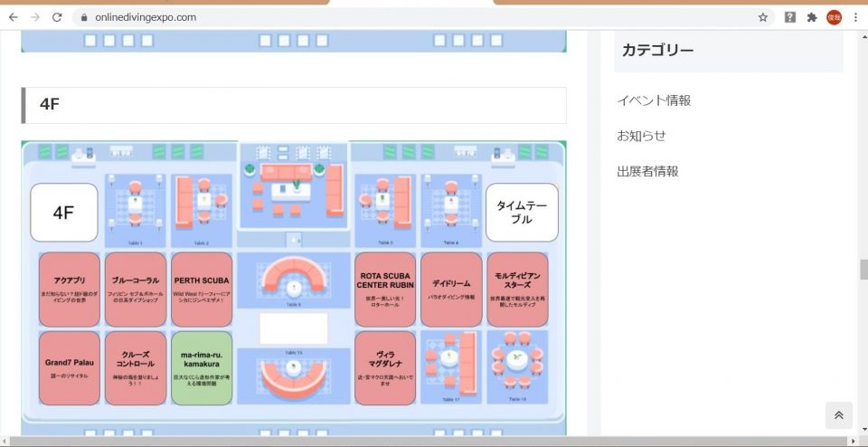The height and width of the screenshot is (447, 868).
Task: Open the Extensions puzzle icon
Action: click(812, 17)
